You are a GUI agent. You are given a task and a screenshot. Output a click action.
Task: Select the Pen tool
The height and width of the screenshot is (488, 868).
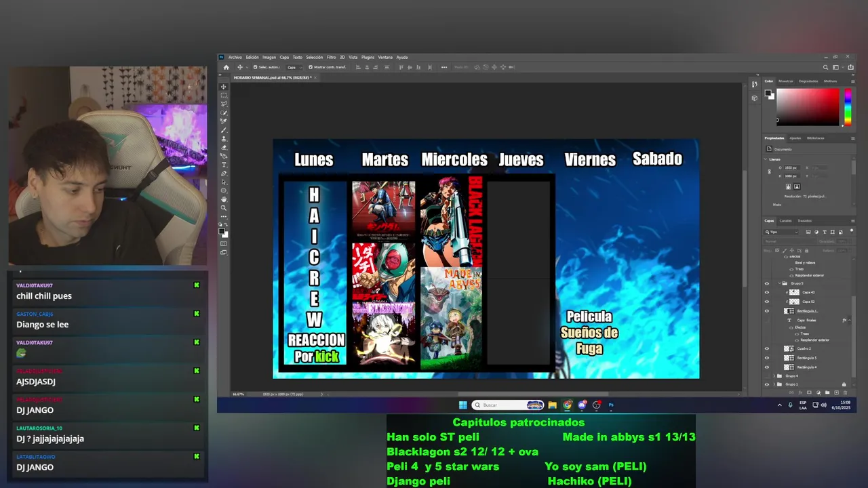tap(224, 174)
